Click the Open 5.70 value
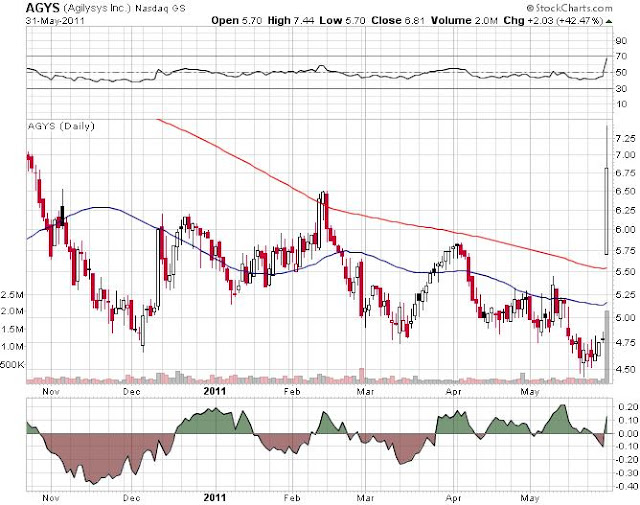The height and width of the screenshot is (505, 640). (236, 20)
